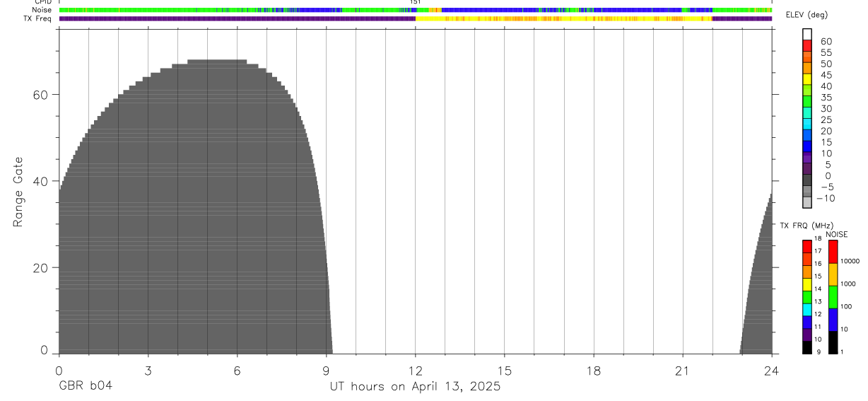The width and height of the screenshot is (868, 401).
Task: Select hour 24 on the time axis
Action: coord(772,370)
